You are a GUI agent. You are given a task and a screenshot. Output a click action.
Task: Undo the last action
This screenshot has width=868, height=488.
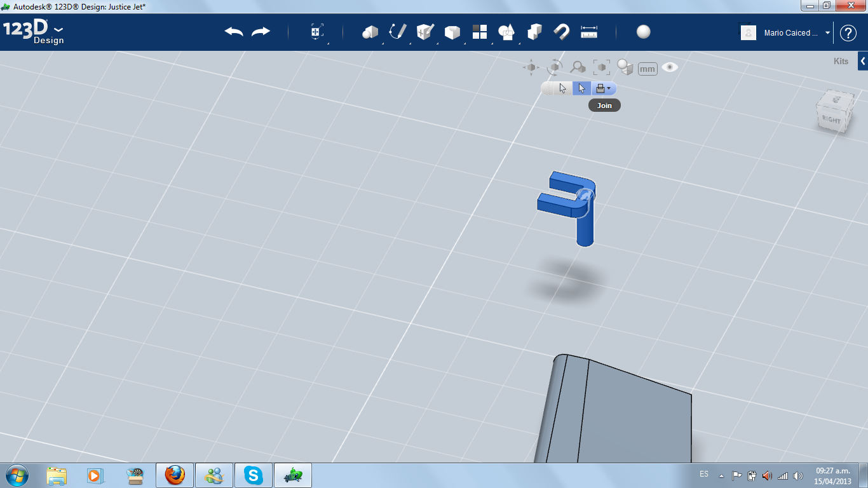pyautogui.click(x=234, y=32)
